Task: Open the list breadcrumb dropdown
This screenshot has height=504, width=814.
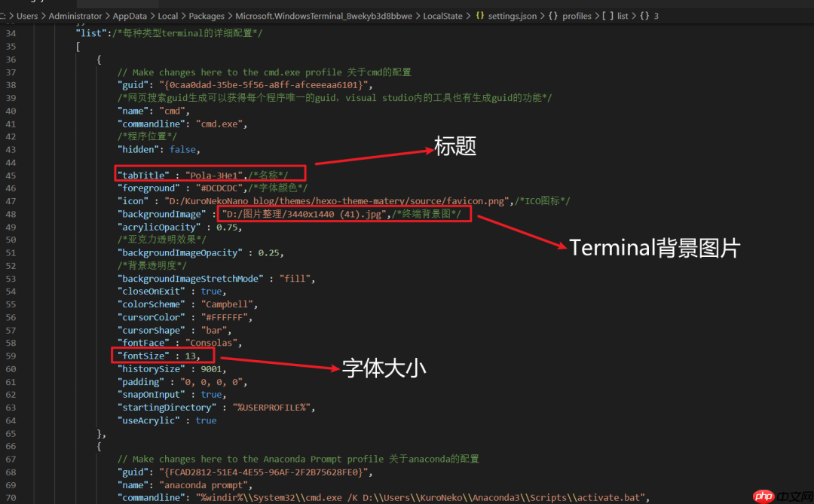Action: pos(623,15)
